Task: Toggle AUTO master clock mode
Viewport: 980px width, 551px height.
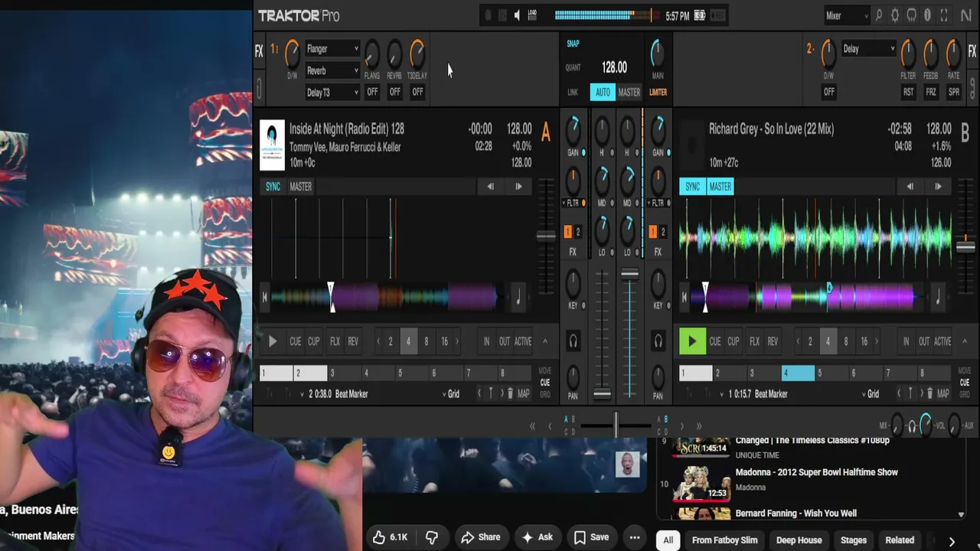Action: pos(603,92)
